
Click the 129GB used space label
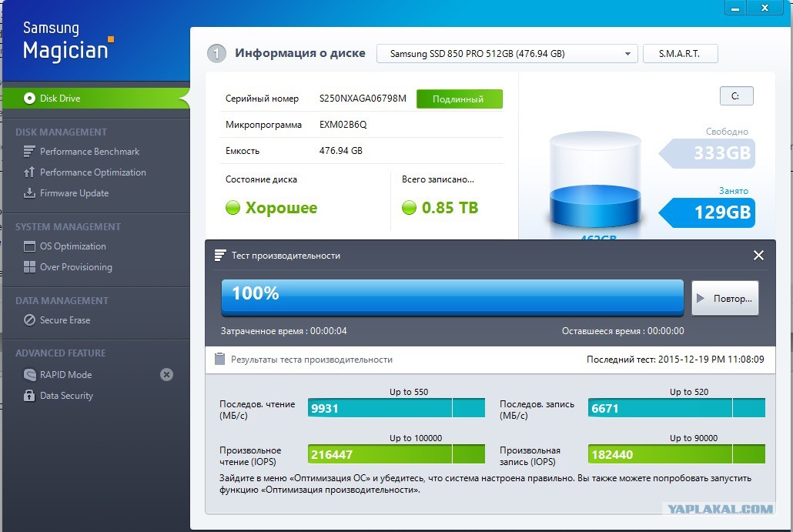[x=708, y=212]
